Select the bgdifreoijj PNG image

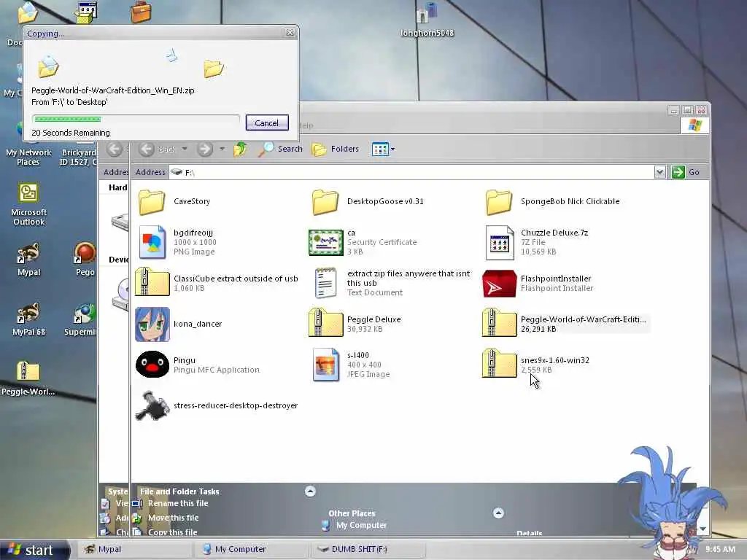click(177, 242)
